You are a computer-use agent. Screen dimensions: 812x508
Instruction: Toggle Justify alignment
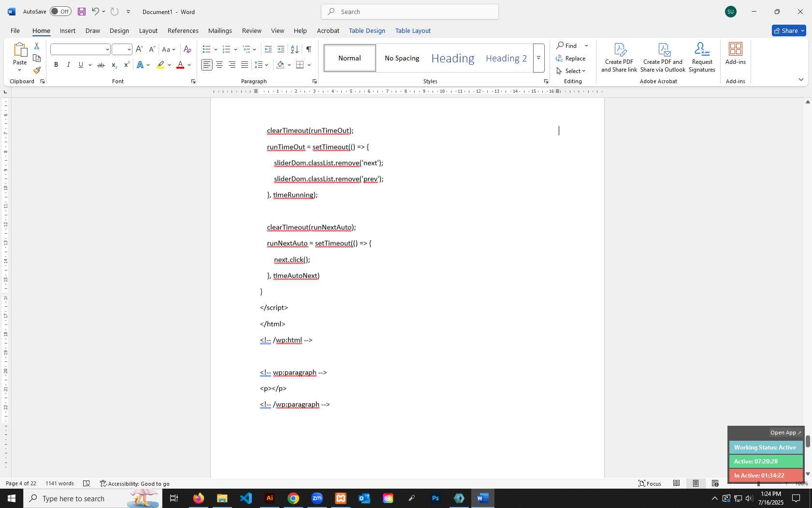click(x=245, y=65)
